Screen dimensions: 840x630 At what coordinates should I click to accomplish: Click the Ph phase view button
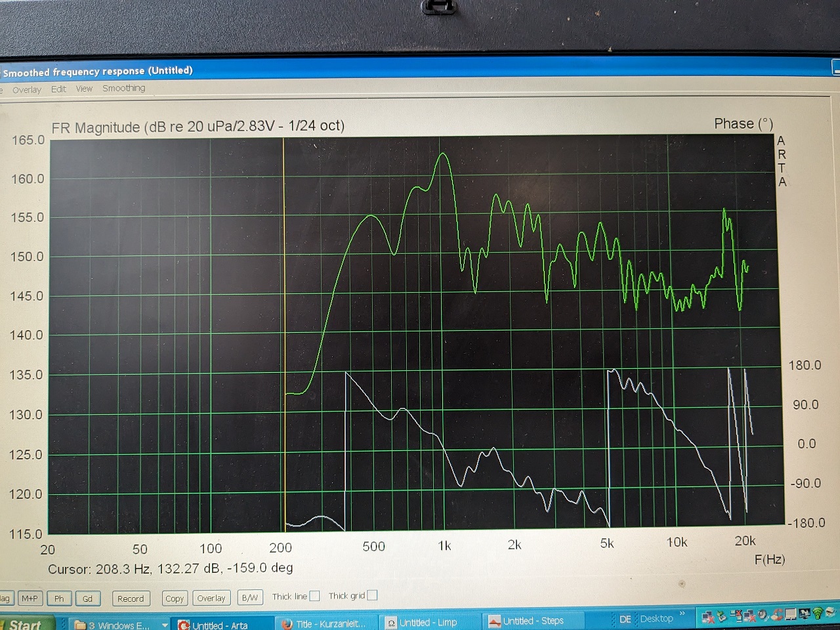coord(59,598)
